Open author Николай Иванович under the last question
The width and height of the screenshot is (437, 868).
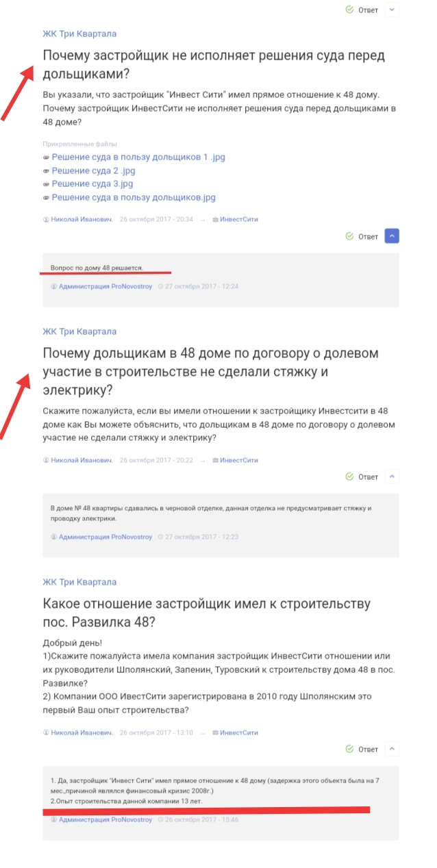[x=78, y=732]
